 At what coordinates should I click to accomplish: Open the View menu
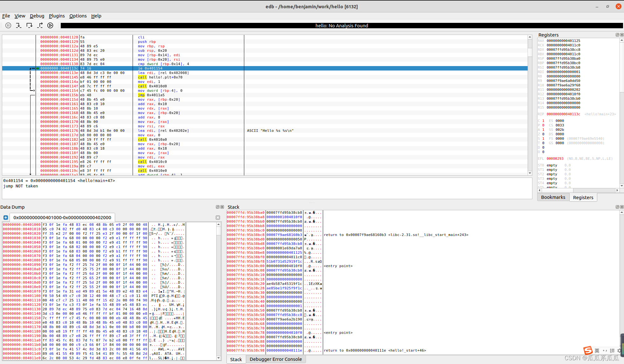20,16
